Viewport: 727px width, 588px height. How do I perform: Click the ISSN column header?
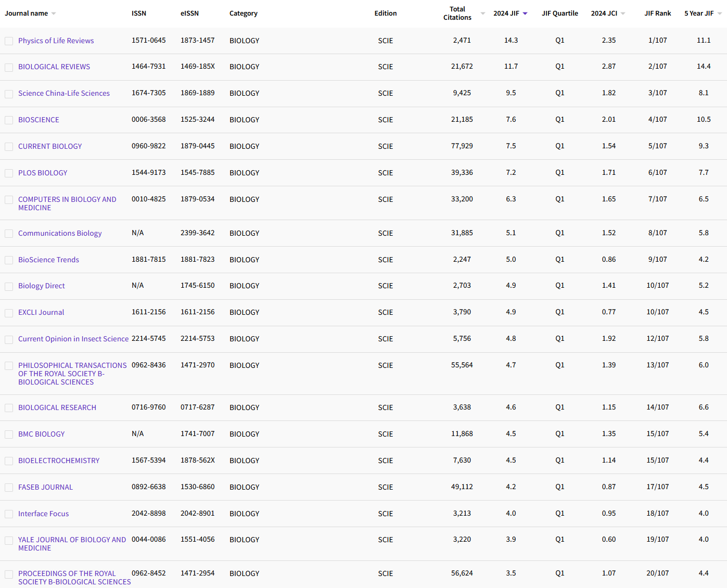click(x=139, y=14)
